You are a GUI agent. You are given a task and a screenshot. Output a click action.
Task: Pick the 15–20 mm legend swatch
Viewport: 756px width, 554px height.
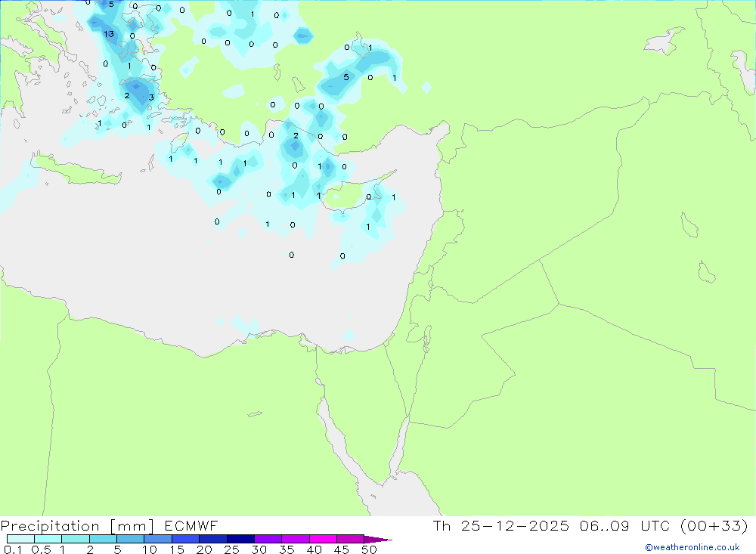(186, 539)
